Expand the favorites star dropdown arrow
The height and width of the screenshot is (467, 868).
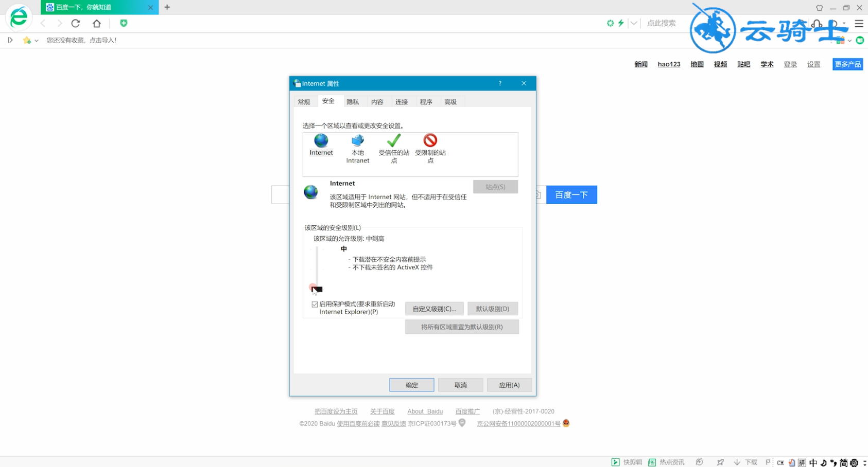[x=36, y=41]
